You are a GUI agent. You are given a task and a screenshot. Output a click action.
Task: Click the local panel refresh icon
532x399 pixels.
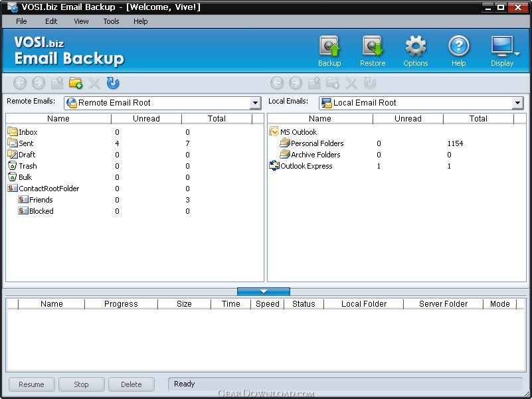(370, 83)
